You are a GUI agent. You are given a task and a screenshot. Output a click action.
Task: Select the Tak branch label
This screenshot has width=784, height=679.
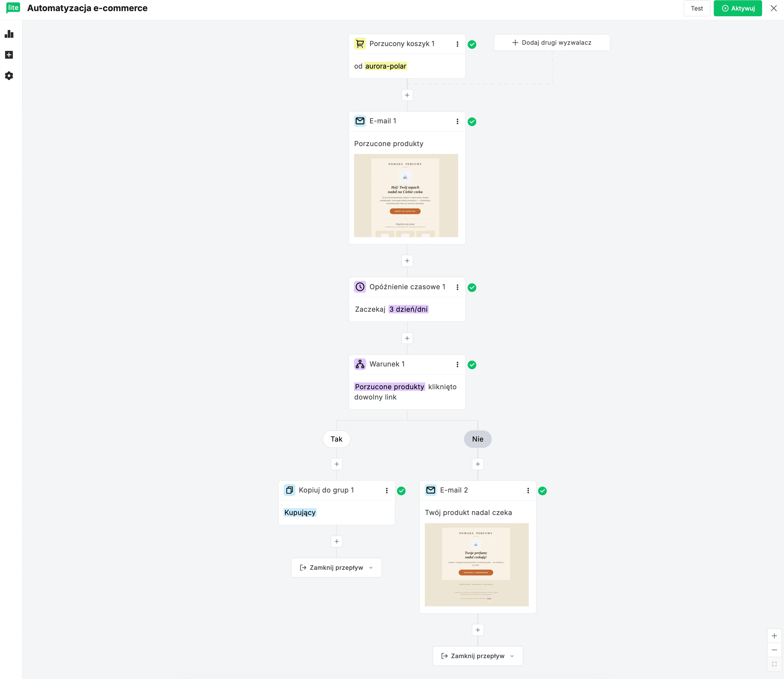pos(336,439)
